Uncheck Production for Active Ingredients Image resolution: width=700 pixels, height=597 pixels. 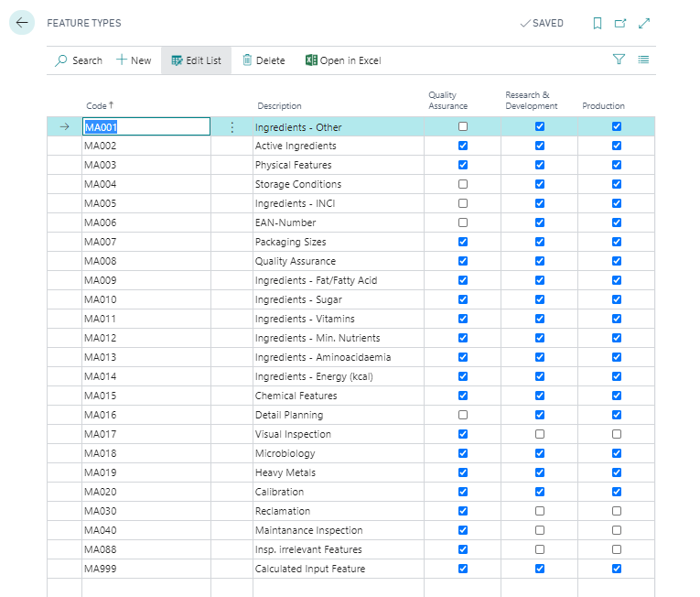[617, 146]
